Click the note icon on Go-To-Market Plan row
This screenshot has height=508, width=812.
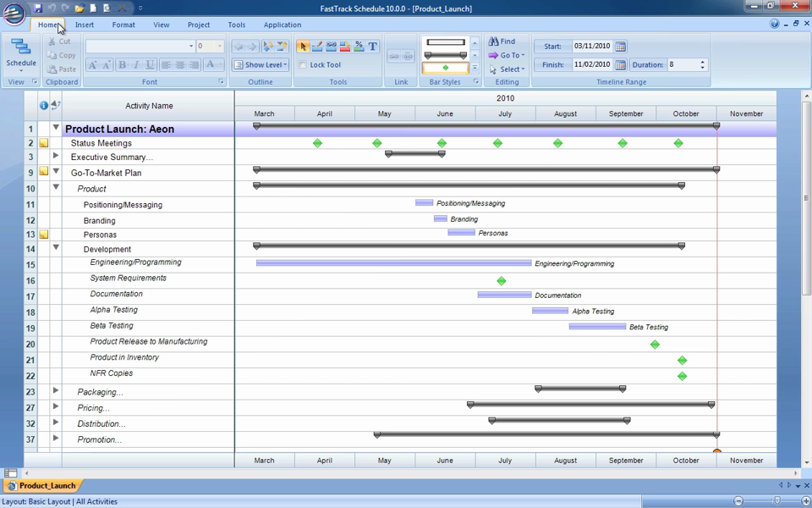tap(43, 171)
